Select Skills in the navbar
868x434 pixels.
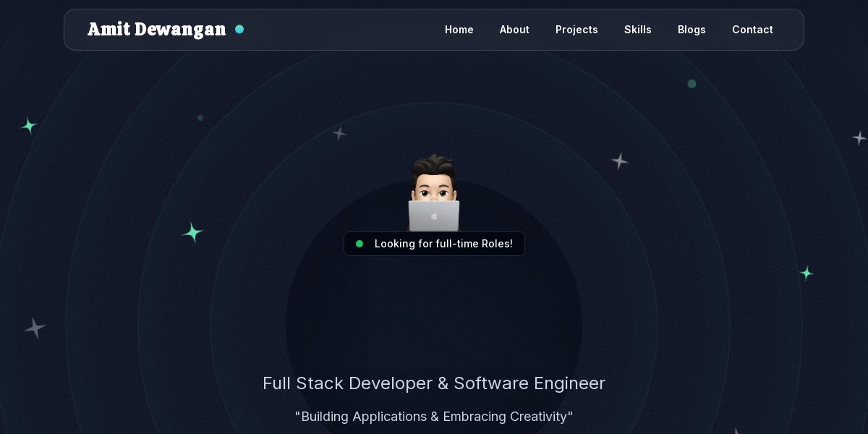(638, 30)
